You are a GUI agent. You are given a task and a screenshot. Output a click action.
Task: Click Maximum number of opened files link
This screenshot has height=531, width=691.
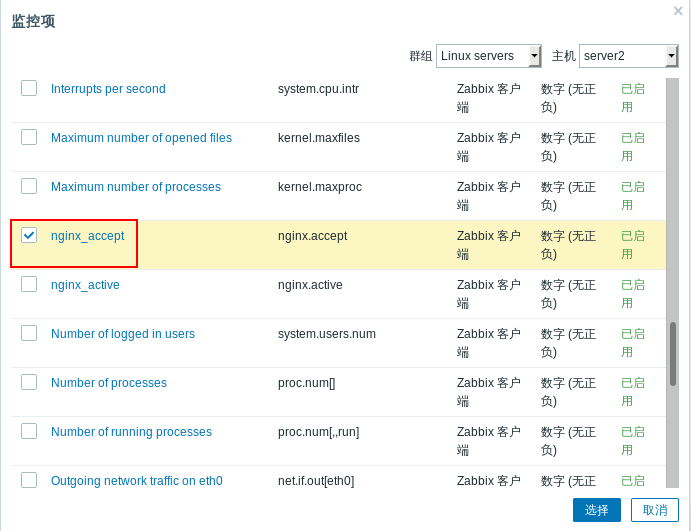[141, 138]
